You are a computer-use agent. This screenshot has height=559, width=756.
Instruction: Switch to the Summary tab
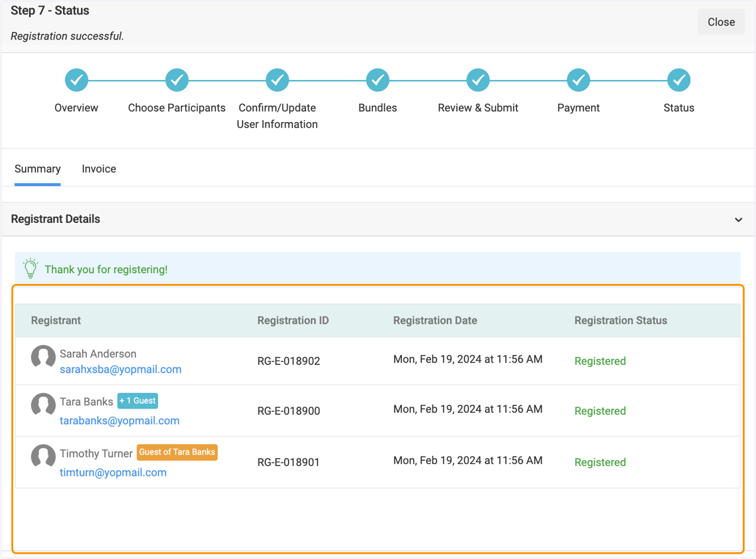pyautogui.click(x=38, y=169)
